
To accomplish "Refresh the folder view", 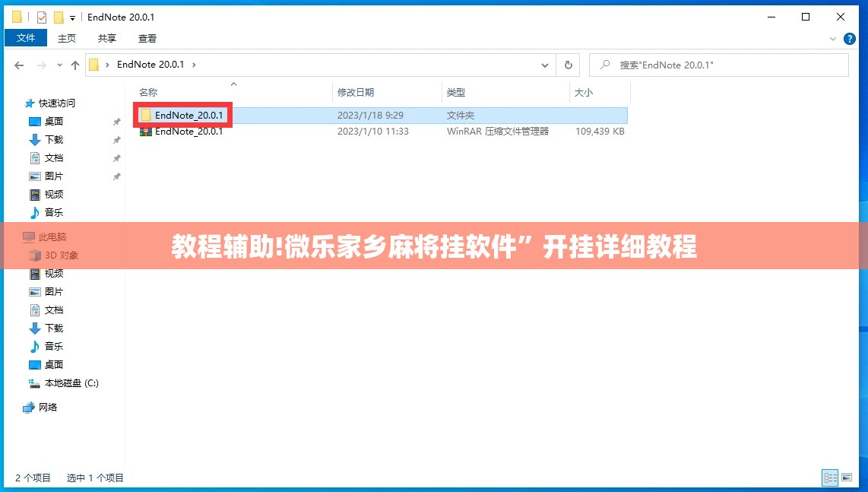I will click(x=568, y=65).
